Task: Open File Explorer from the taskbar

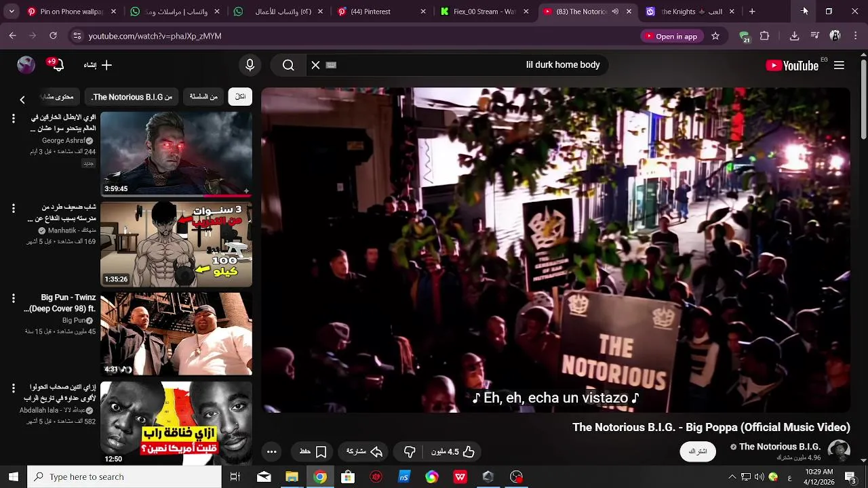Action: [292, 476]
